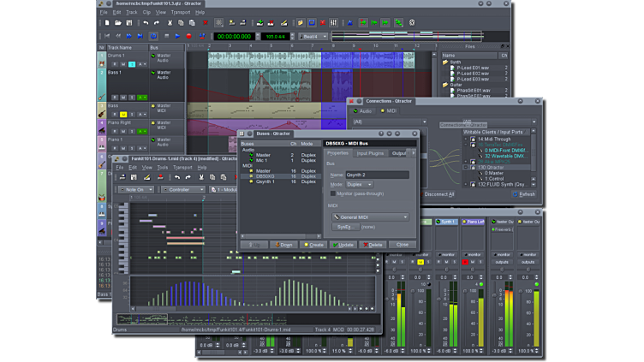Open the File menu in main Qtractor window
644x362 pixels.
coord(104,12)
